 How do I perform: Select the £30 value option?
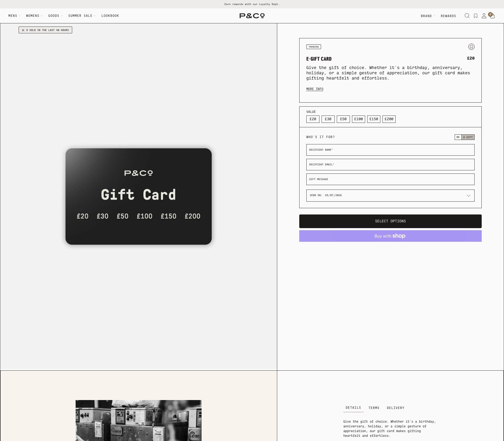328,119
